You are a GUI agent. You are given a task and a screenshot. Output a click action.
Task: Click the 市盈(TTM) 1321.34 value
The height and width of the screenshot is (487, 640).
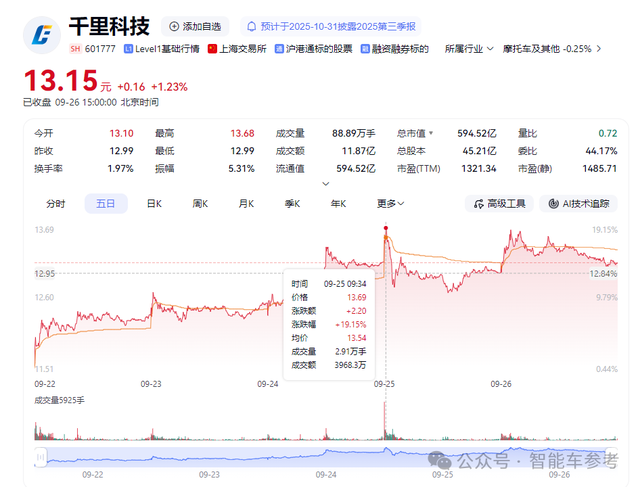479,169
